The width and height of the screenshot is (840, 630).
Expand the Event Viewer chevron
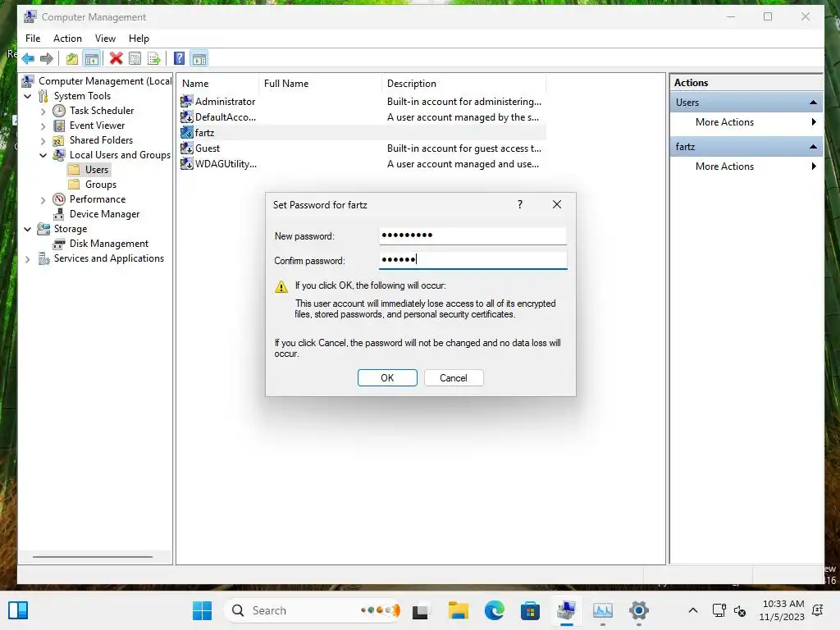coord(43,126)
